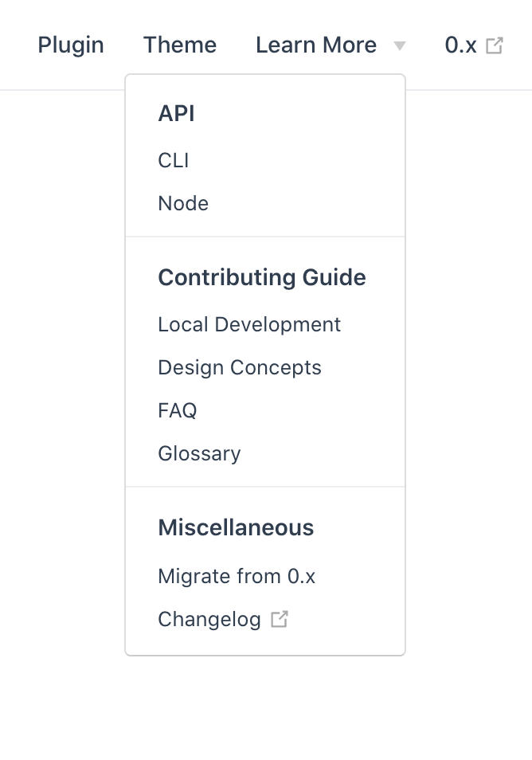Select the Theme menu item
Screen dimensions: 532x760
coord(179,45)
